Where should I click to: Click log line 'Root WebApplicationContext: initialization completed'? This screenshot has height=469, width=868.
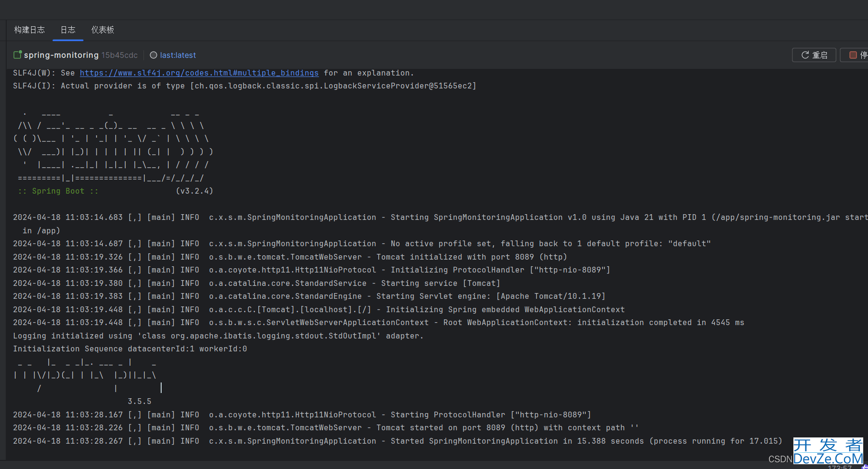pos(378,322)
